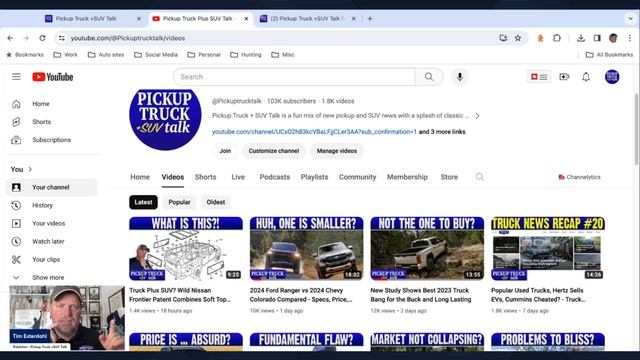The width and height of the screenshot is (640, 360).
Task: Open the channel sub_confirmation link
Action: pyautogui.click(x=314, y=131)
